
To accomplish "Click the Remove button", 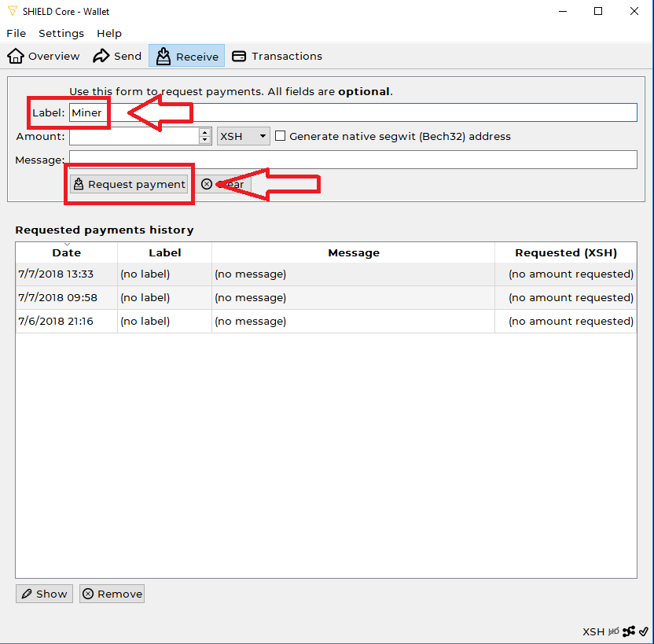I will point(112,594).
